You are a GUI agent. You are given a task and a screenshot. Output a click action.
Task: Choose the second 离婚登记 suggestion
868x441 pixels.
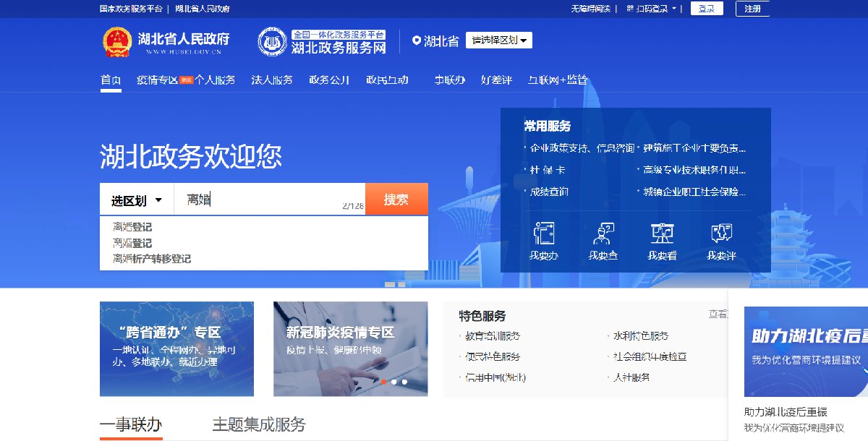pos(132,243)
